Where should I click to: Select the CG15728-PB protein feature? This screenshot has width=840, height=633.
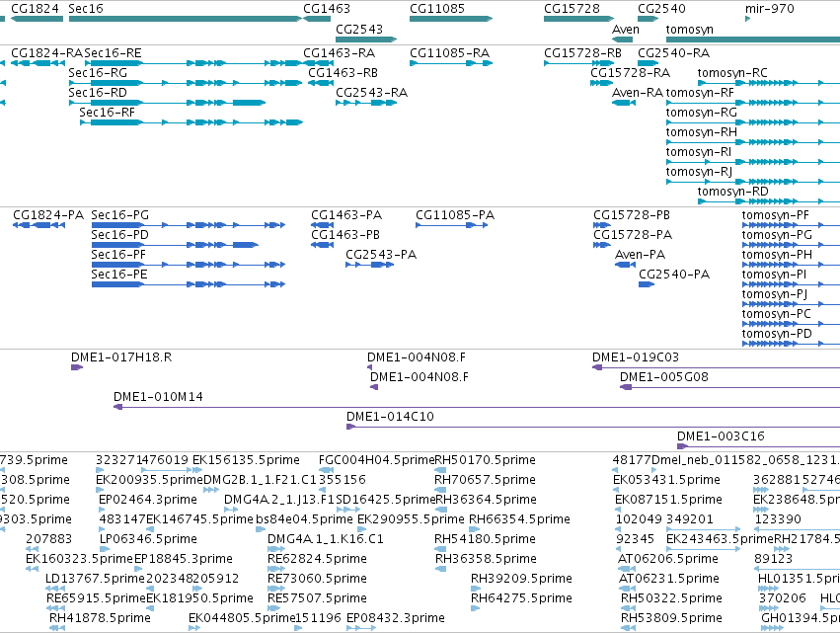tap(602, 225)
